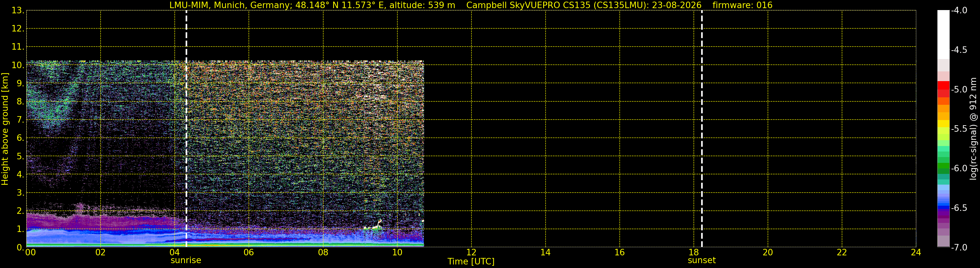Screen dimensions: 980x268
Task: Click the 08 tick on the time axis
Action: coord(323,252)
